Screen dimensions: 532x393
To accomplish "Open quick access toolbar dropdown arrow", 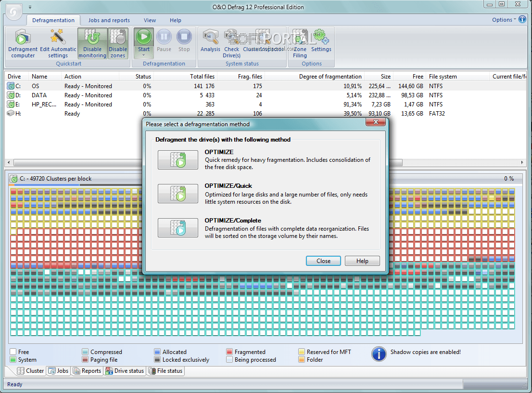I will pos(30,7).
